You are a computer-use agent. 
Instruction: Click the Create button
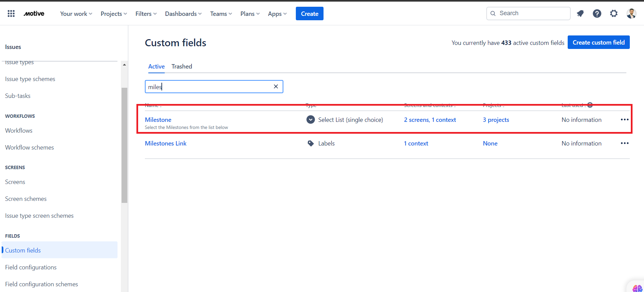(310, 14)
